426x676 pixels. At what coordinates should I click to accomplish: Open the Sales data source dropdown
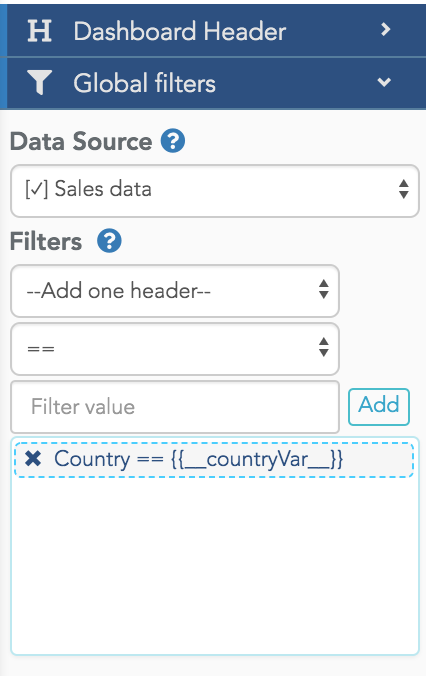(215, 191)
